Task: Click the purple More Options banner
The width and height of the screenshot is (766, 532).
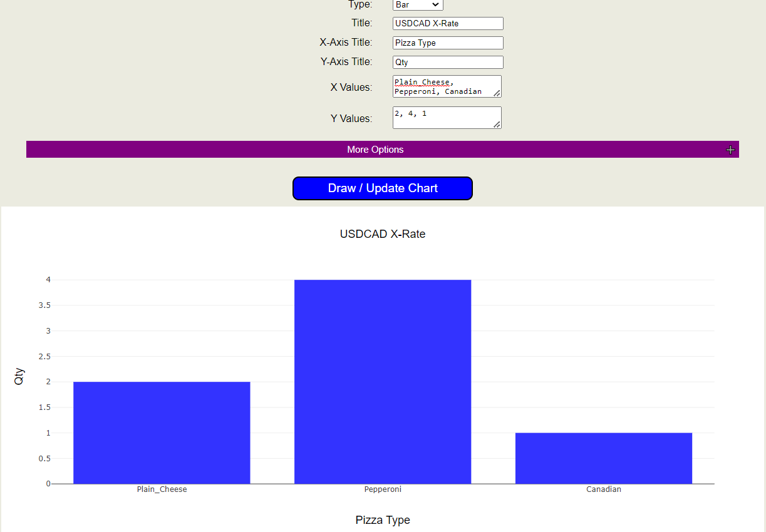Action: point(376,150)
